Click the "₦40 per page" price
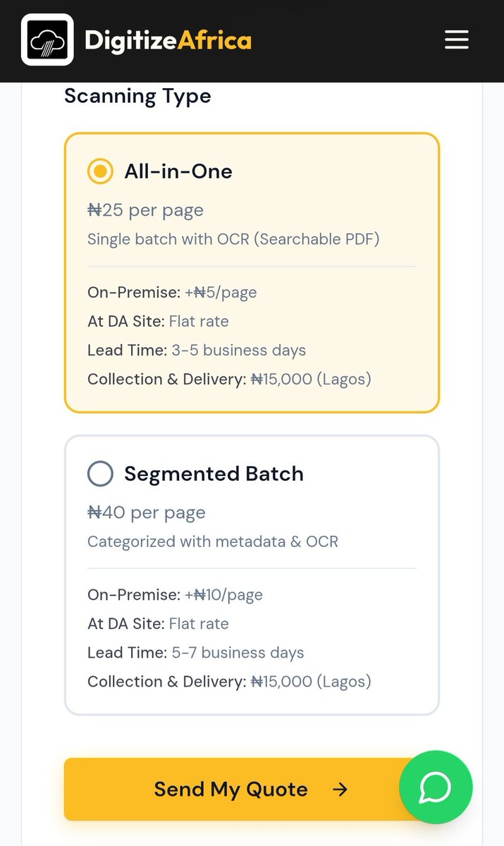 [x=147, y=513]
